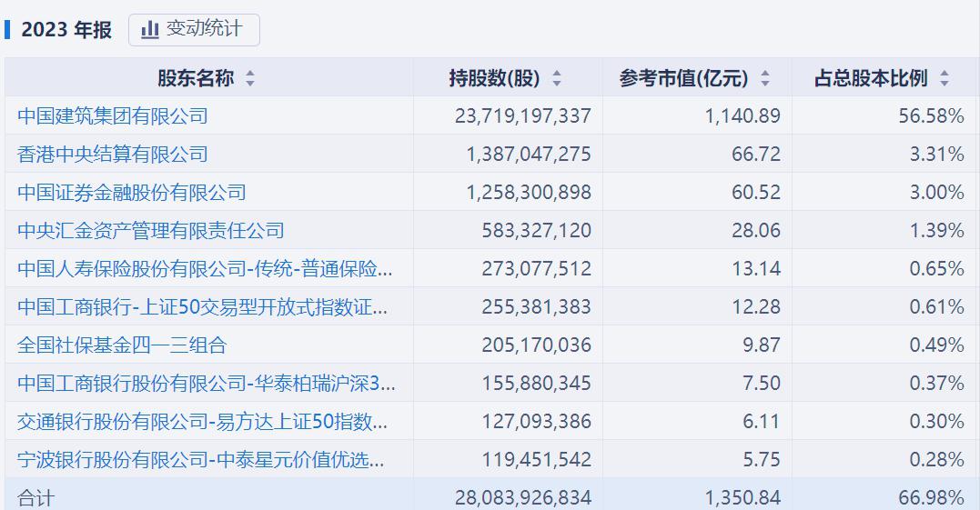Select share count 273,077,512
The height and width of the screenshot is (510, 980).
tap(536, 268)
